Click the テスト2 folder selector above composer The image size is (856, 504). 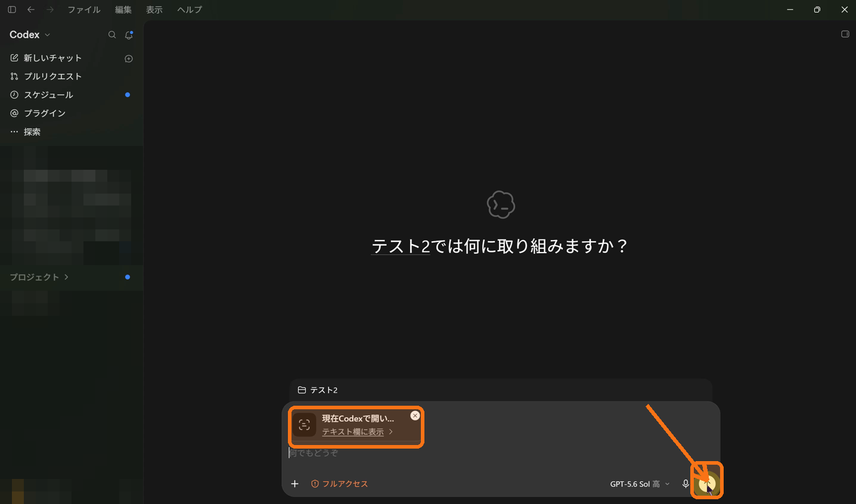click(318, 390)
